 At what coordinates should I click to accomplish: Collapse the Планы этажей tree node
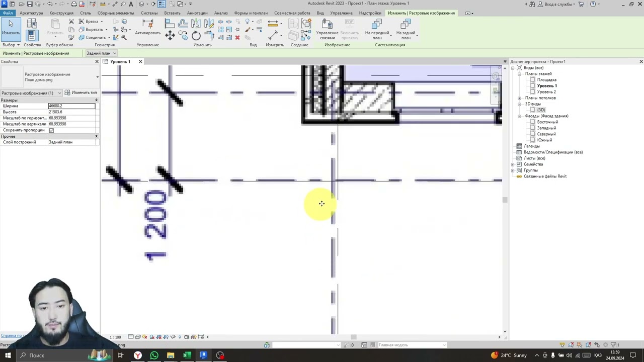click(x=519, y=74)
